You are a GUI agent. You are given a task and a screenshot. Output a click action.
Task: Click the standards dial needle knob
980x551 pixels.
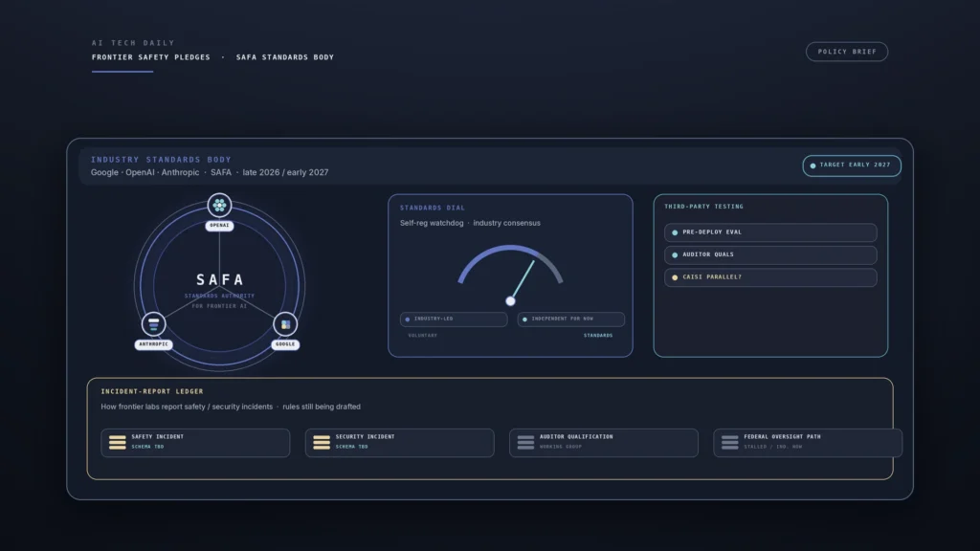tap(511, 301)
